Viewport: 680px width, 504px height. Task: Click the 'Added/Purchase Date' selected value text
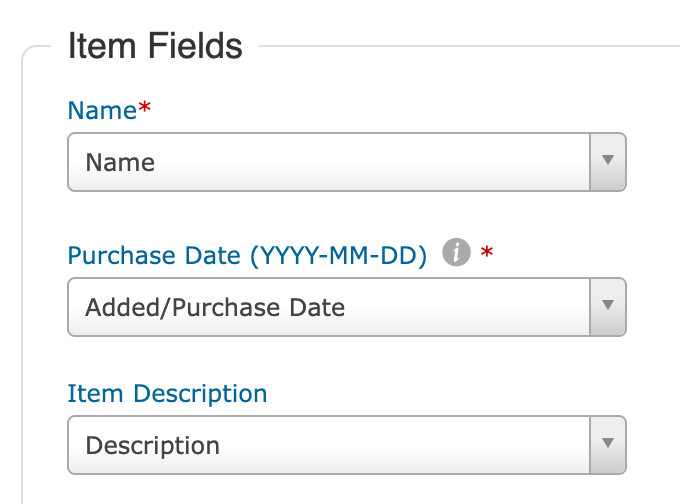[x=215, y=307]
